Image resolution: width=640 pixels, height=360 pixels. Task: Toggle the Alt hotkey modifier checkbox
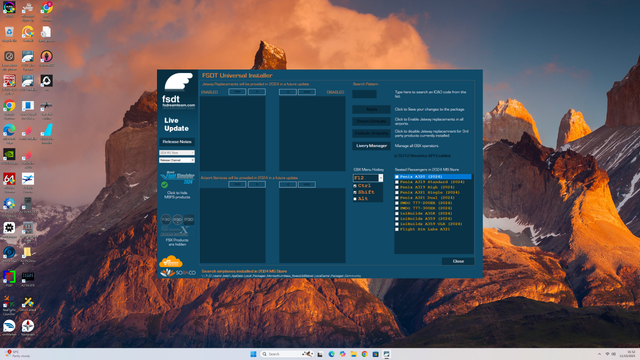(x=355, y=199)
